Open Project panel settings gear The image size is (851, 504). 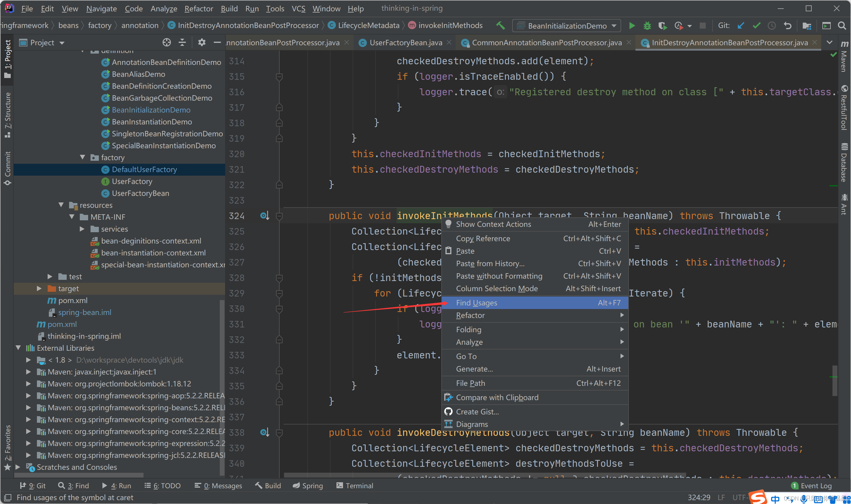(202, 43)
